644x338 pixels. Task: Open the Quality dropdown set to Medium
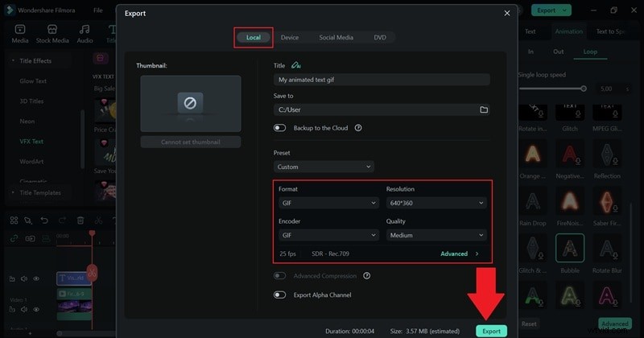(436, 235)
